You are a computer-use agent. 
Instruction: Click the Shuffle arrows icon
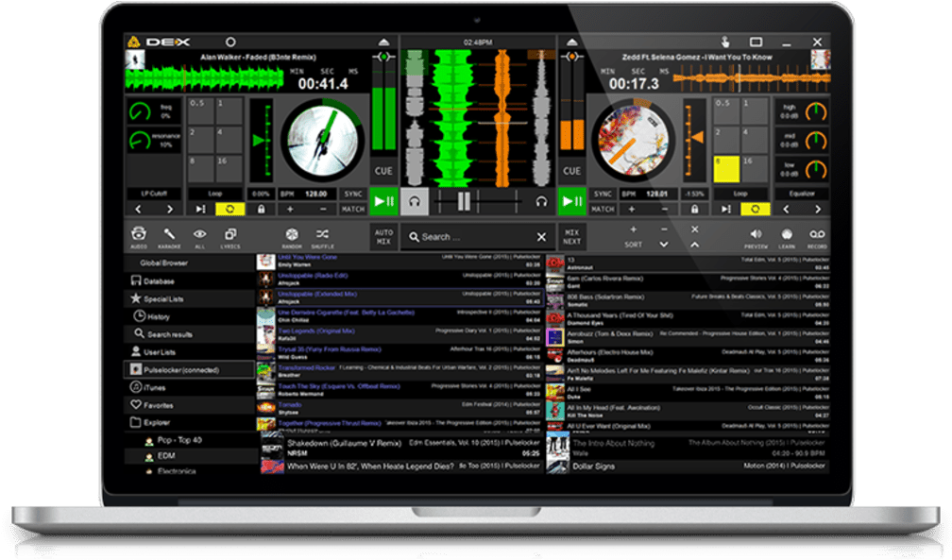click(x=322, y=234)
